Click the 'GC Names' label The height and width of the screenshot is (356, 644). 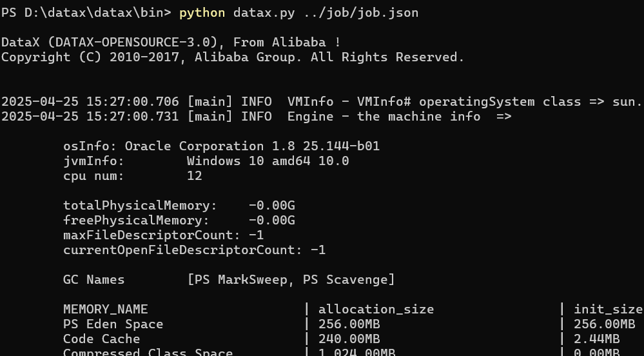pyautogui.click(x=93, y=279)
